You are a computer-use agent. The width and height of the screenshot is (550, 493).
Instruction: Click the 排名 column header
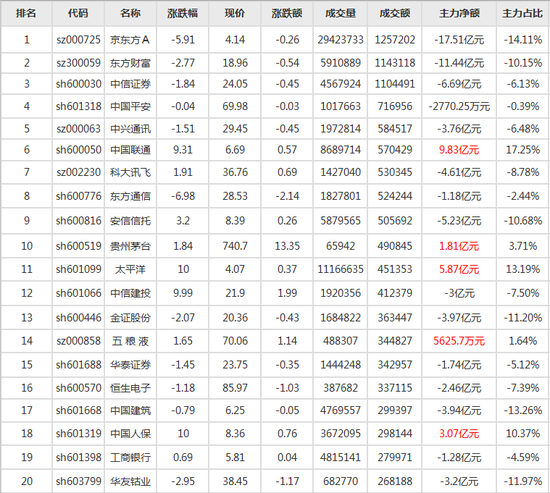(x=26, y=13)
